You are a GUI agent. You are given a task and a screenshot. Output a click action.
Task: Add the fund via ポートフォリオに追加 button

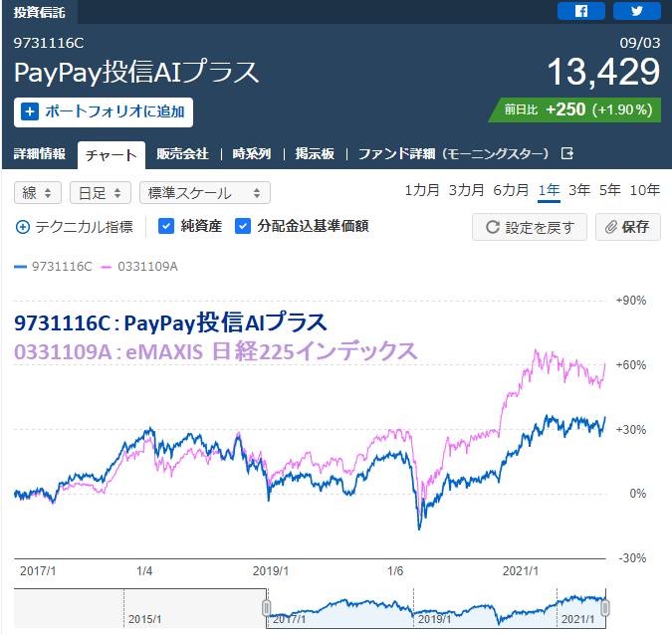coord(104,112)
